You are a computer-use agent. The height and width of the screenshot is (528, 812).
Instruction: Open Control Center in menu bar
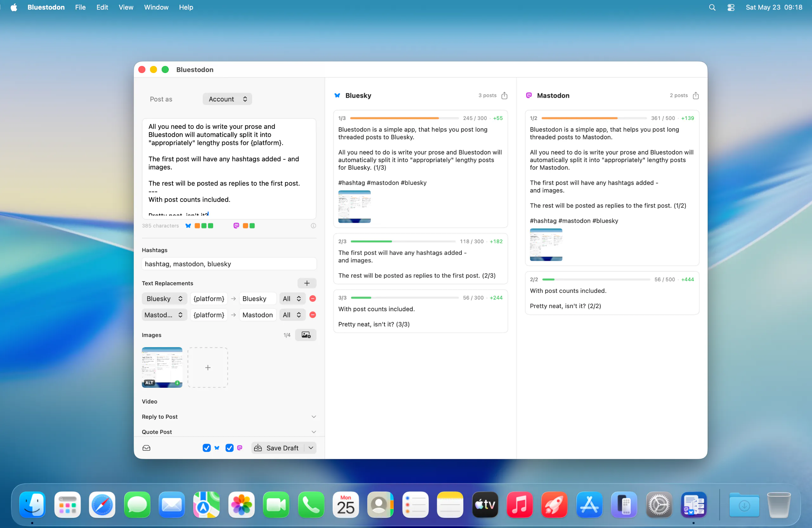(730, 7)
